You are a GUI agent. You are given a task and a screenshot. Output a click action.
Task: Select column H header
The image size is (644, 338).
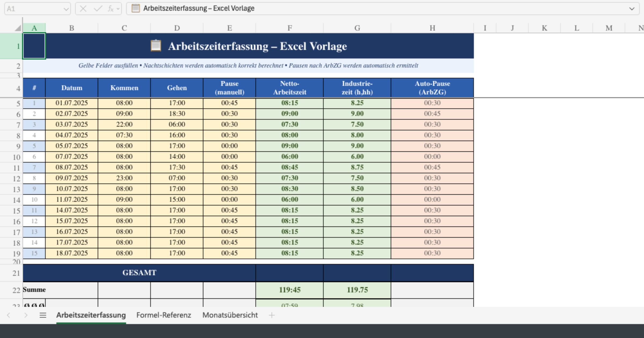tap(432, 28)
